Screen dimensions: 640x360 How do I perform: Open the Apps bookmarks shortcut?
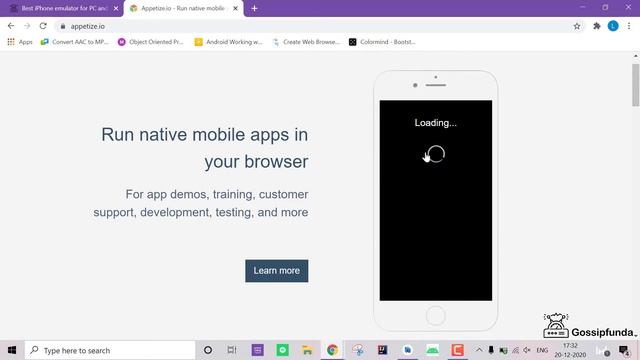(x=20, y=42)
